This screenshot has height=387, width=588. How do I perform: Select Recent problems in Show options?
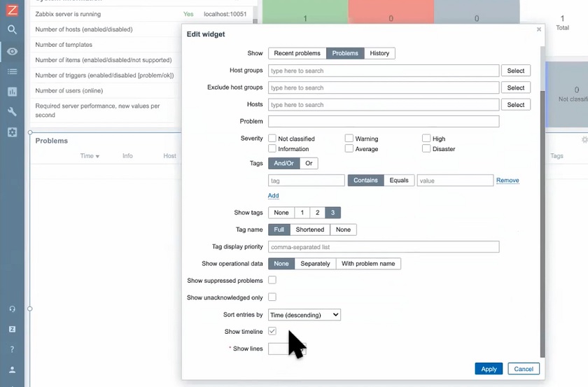click(x=297, y=53)
